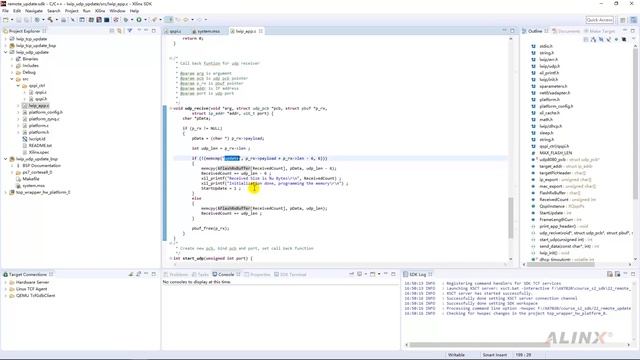Image resolution: width=640 pixels, height=360 pixels.
Task: Click the editor vertical scrollbar
Action: pos(511,218)
